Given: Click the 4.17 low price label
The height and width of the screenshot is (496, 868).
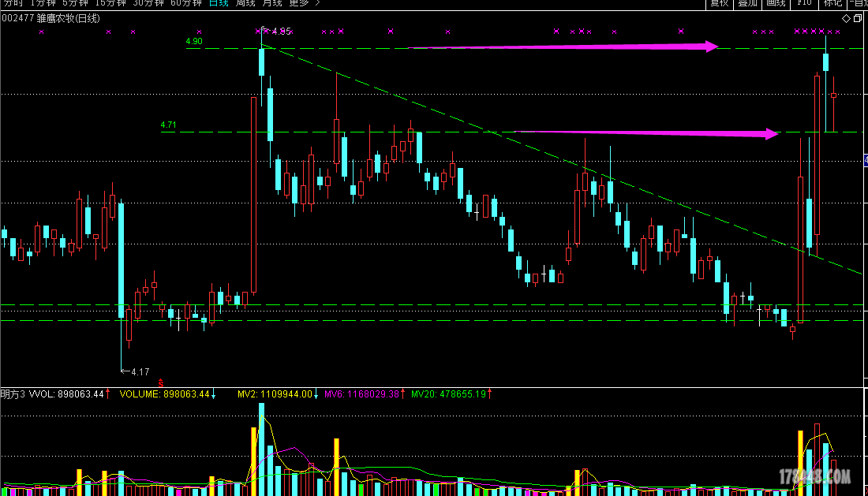Looking at the screenshot, I should click(140, 371).
